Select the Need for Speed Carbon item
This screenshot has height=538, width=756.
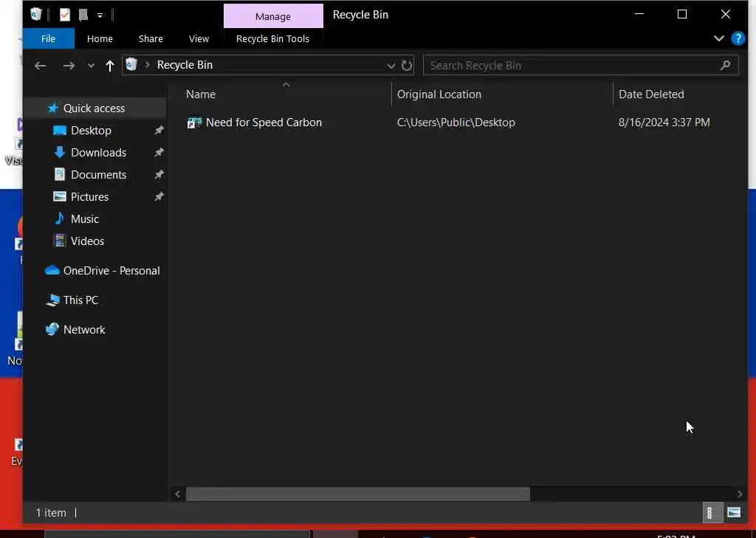(264, 123)
